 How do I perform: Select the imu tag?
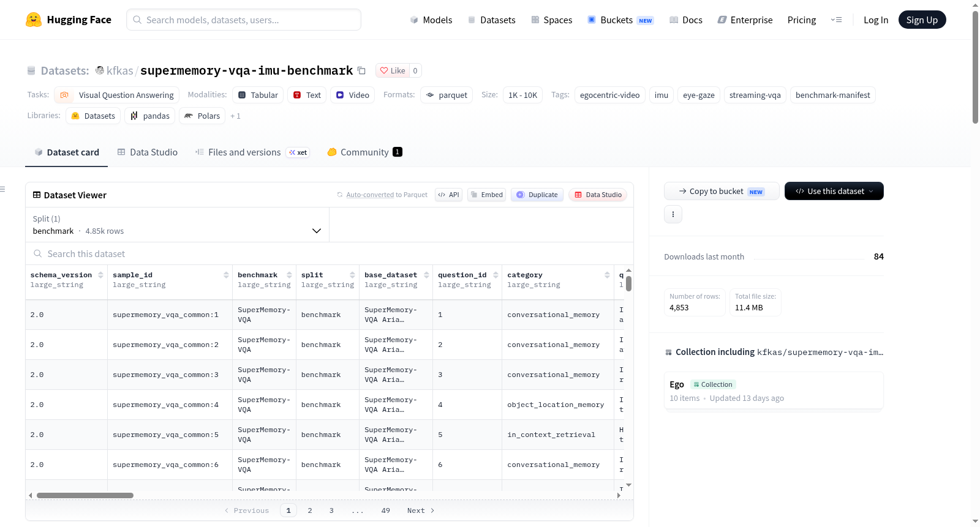[661, 95]
